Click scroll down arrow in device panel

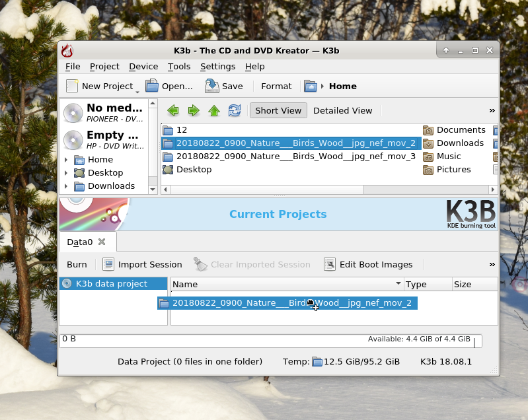tap(153, 190)
